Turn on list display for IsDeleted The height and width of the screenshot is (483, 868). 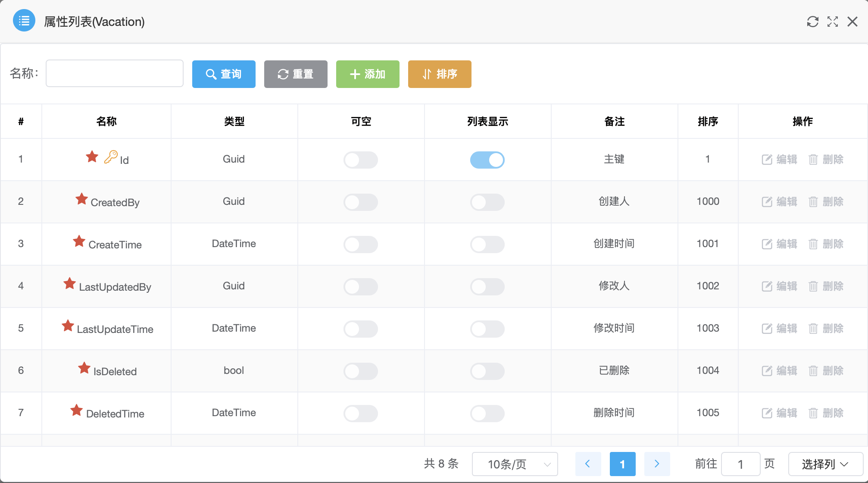[x=487, y=371]
